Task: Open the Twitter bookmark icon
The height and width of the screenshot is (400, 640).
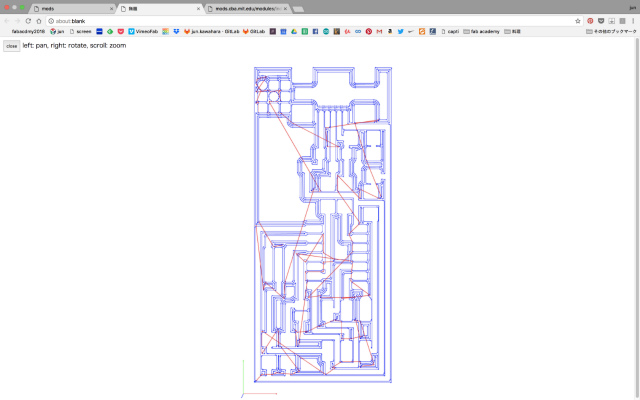Action: [x=400, y=31]
